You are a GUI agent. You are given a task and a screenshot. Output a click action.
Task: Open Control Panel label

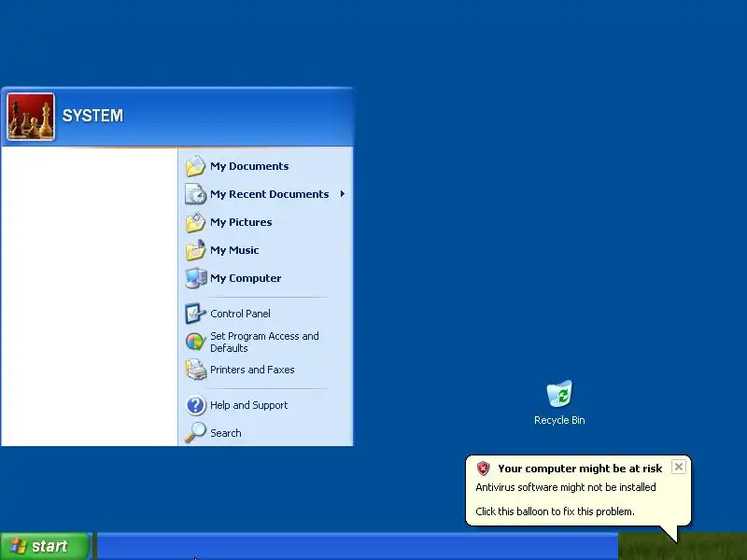(x=240, y=314)
